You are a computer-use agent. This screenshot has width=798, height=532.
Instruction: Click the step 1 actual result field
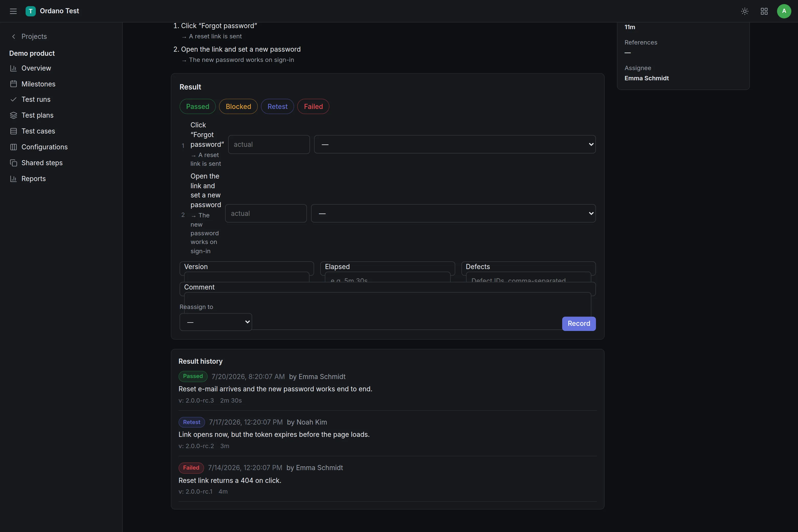click(x=269, y=145)
